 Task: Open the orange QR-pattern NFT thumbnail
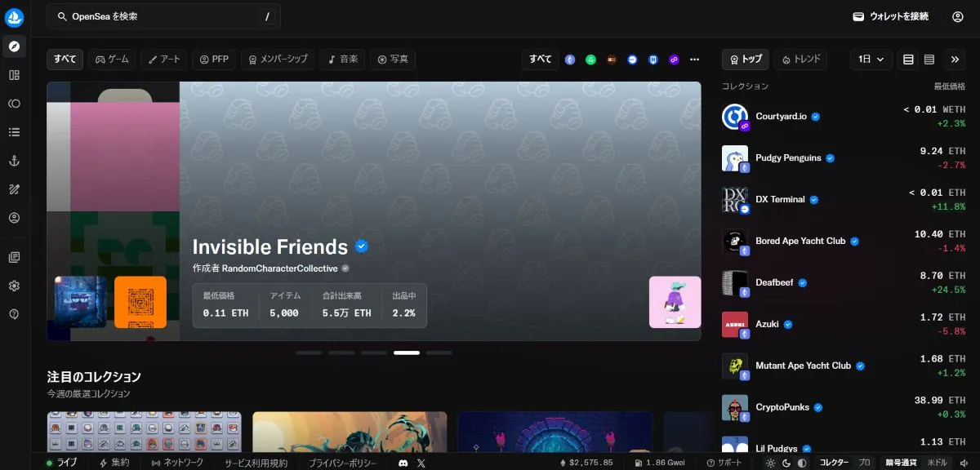coord(140,302)
